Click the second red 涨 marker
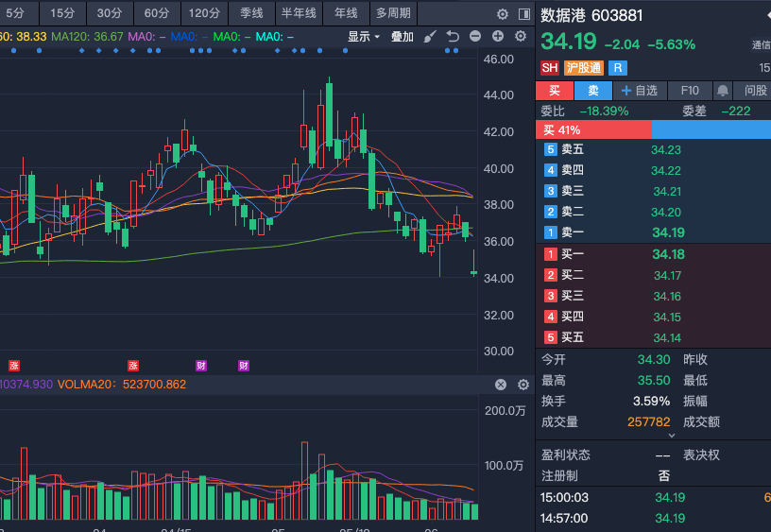The image size is (771, 532). click(x=133, y=366)
